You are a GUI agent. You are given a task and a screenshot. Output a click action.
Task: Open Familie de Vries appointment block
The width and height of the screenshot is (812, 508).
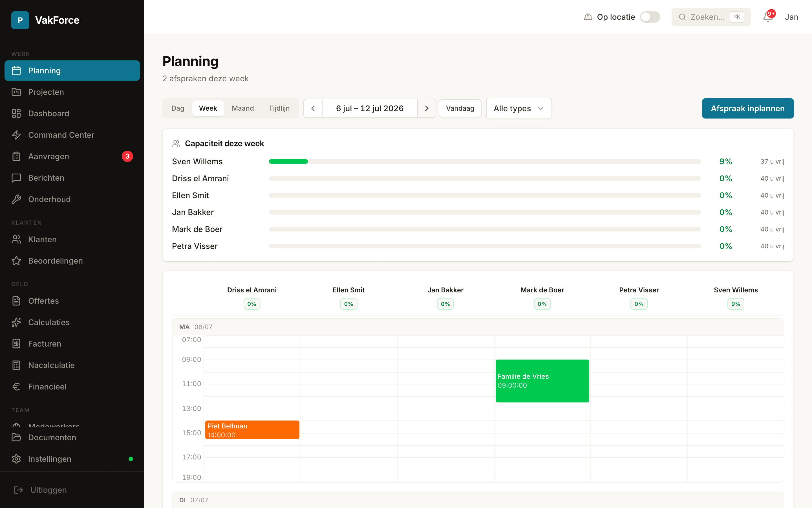542,381
